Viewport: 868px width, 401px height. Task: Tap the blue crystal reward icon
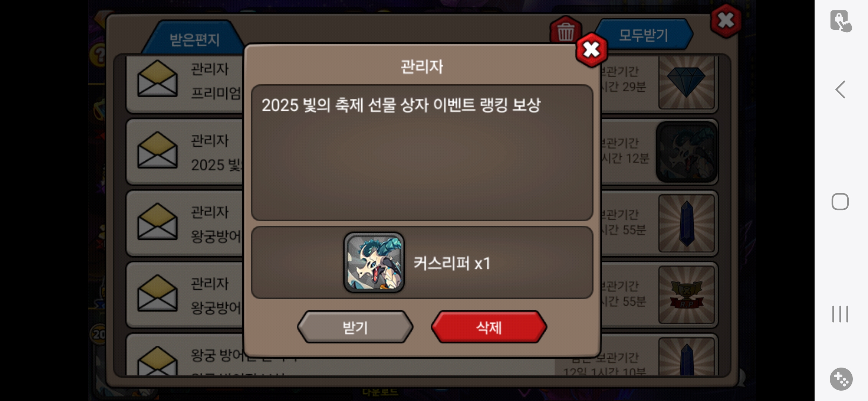(x=686, y=224)
